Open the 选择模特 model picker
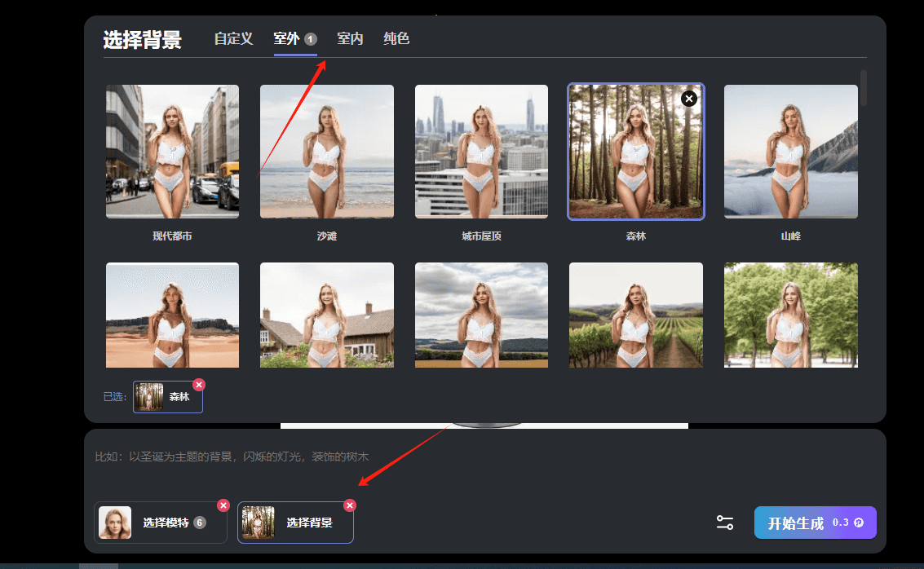The height and width of the screenshot is (569, 924). [161, 523]
